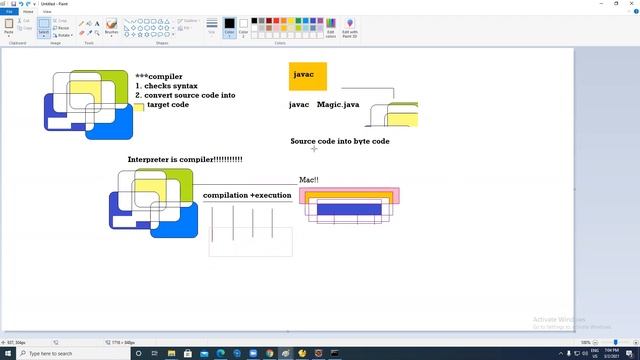640x360 pixels.
Task: Open File Explorer from taskbar
Action: [x=171, y=353]
